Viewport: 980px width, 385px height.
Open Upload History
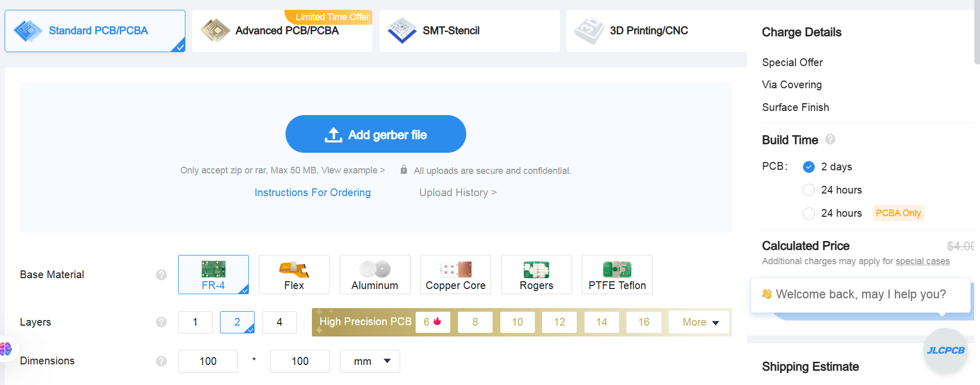[457, 192]
